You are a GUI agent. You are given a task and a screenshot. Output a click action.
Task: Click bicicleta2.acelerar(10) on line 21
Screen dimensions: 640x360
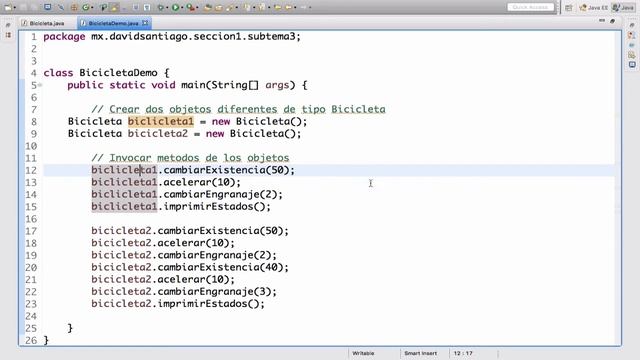pyautogui.click(x=160, y=279)
